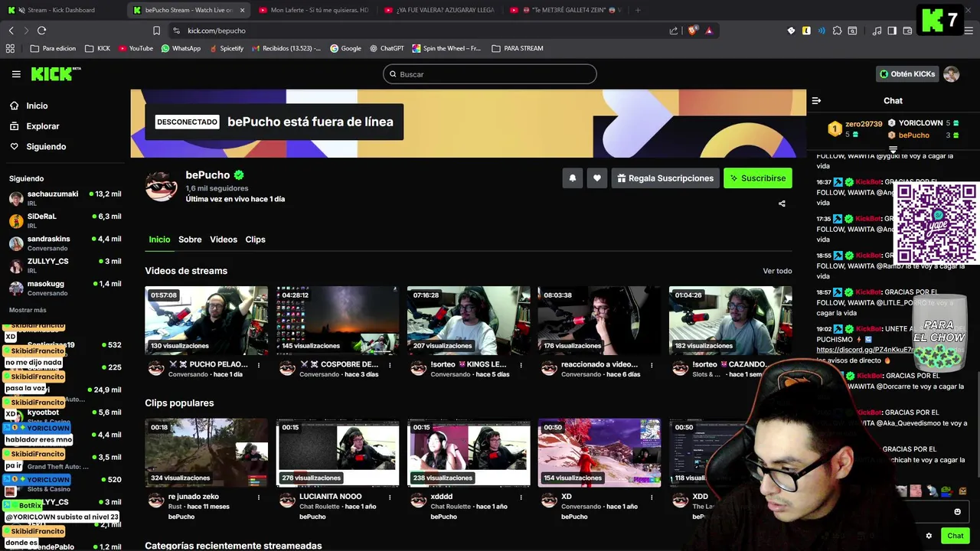Open Siguiendo in the sidebar
Screen dimensions: 980x551
click(x=46, y=146)
